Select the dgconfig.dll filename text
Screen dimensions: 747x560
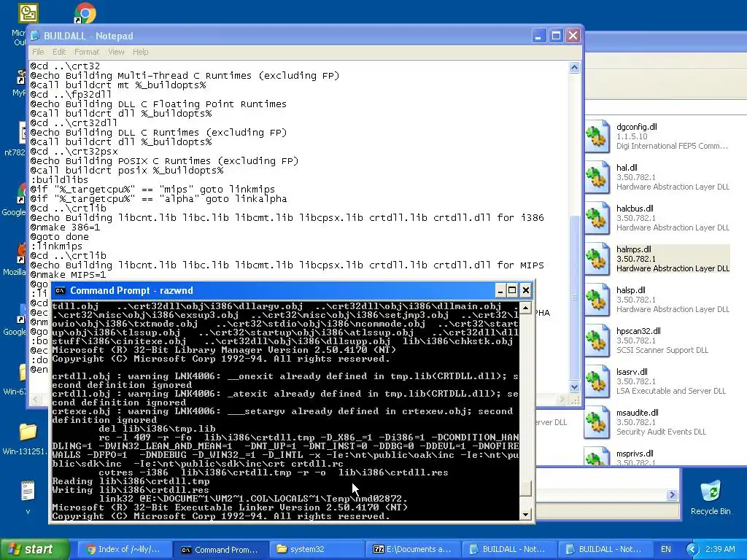click(x=636, y=127)
